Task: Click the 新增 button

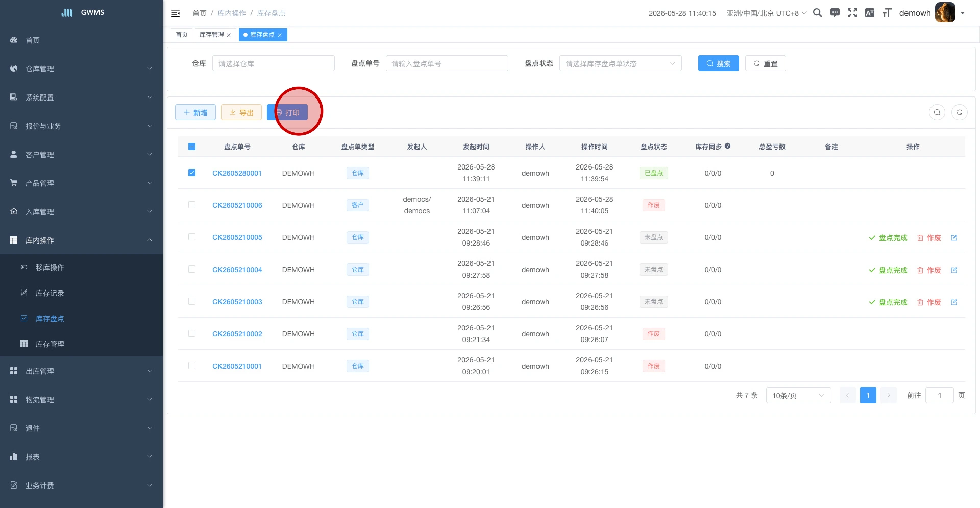Action: [x=195, y=113]
